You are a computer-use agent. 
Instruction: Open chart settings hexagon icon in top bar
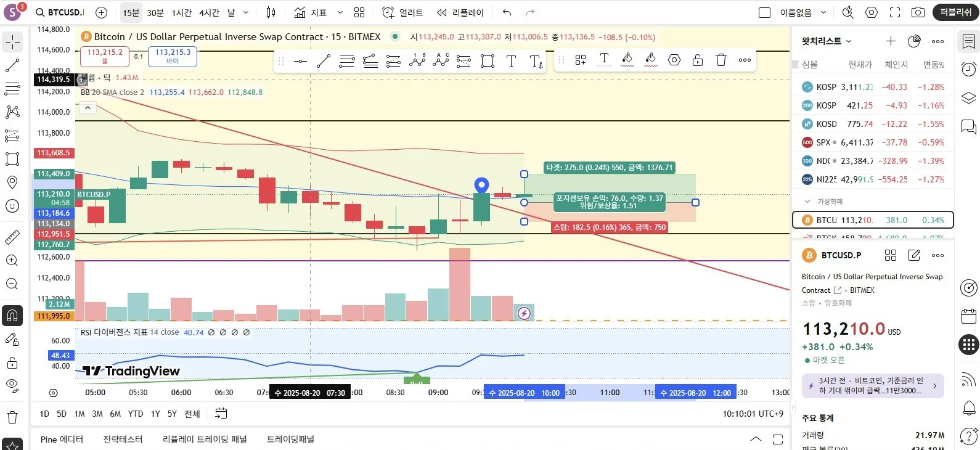point(872,12)
